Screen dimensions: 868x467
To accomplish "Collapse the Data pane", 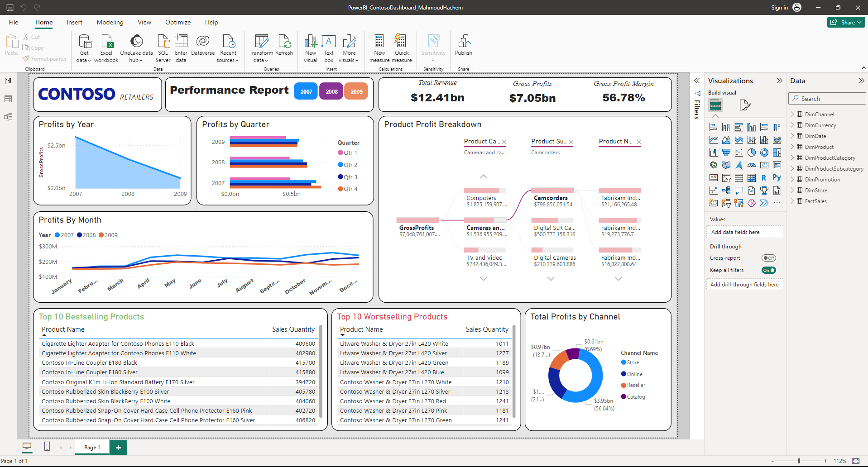I will (x=861, y=81).
